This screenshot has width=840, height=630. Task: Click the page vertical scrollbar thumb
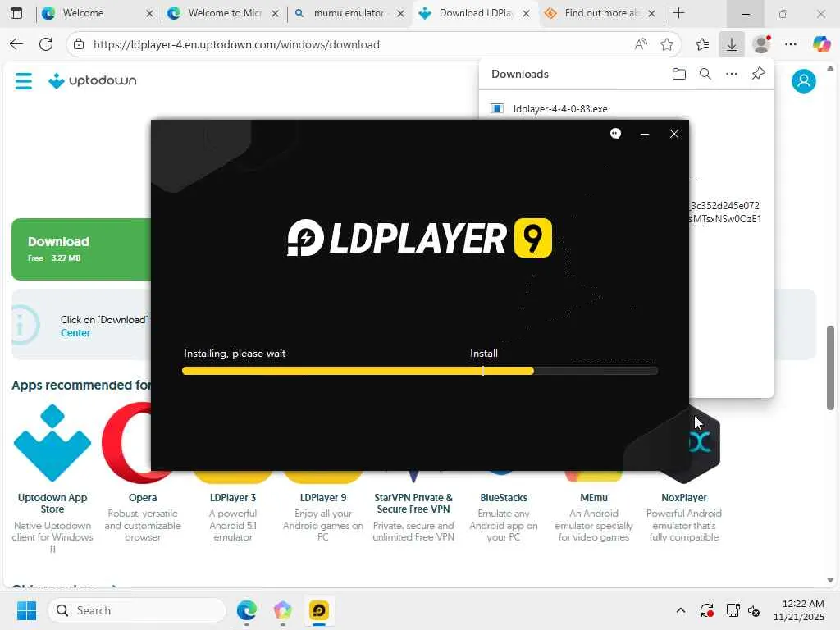[x=830, y=367]
